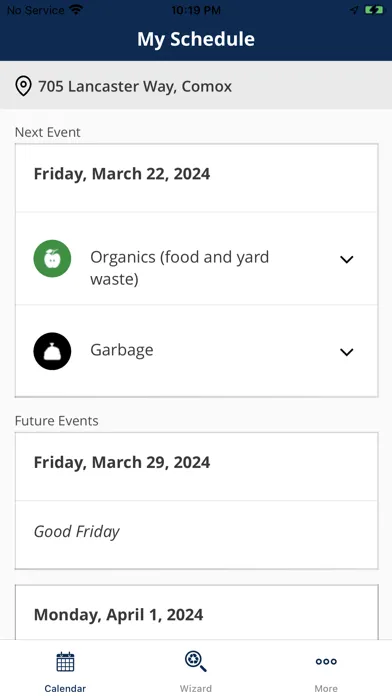
Task: Tap the location pin icon
Action: point(24,86)
